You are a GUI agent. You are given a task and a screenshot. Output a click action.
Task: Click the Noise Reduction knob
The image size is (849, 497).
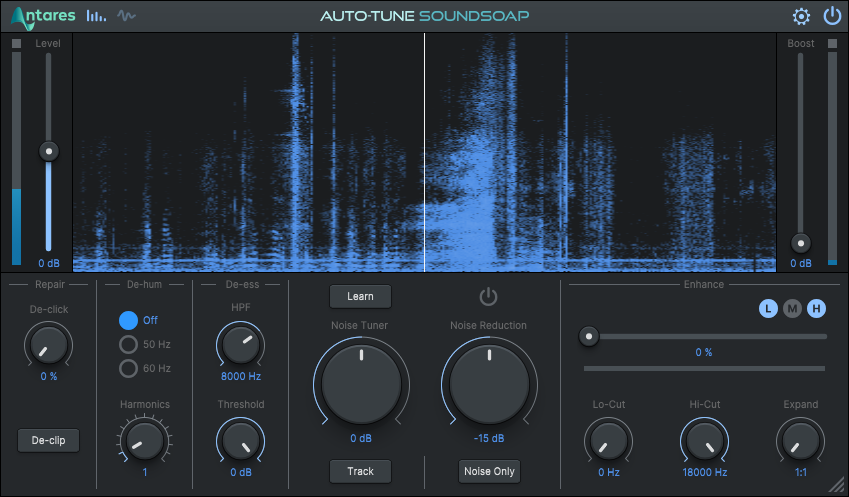[x=489, y=384]
